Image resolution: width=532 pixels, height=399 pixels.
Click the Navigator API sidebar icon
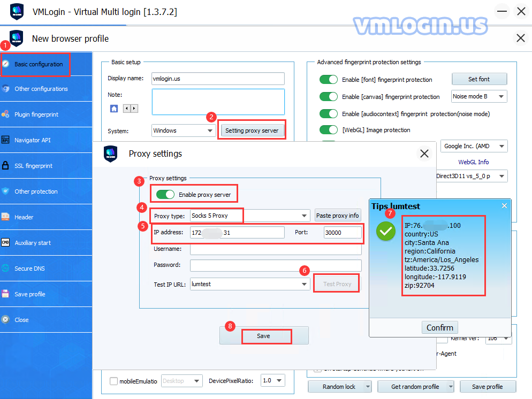(5, 140)
